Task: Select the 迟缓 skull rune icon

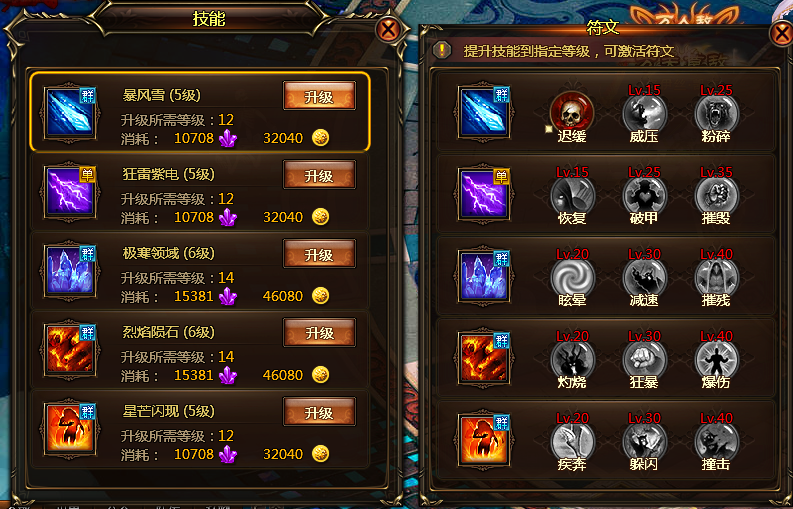Action: coord(572,112)
